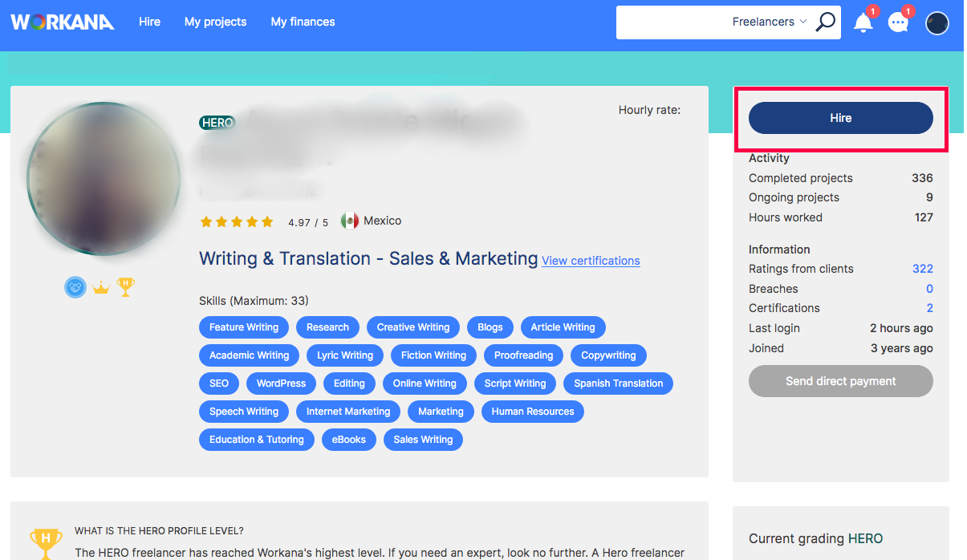Open the Hire menu item

149,22
